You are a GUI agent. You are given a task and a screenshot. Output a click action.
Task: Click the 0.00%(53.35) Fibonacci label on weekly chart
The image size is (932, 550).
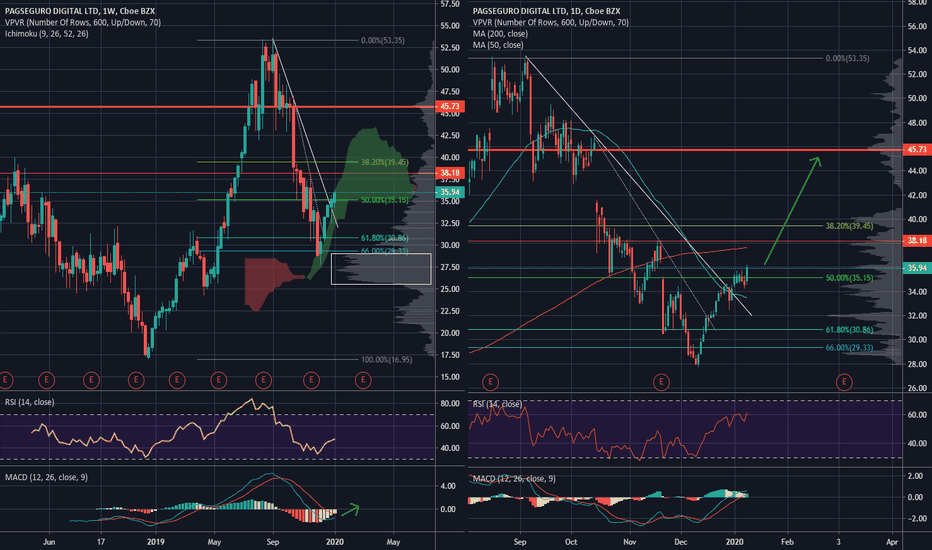[383, 40]
